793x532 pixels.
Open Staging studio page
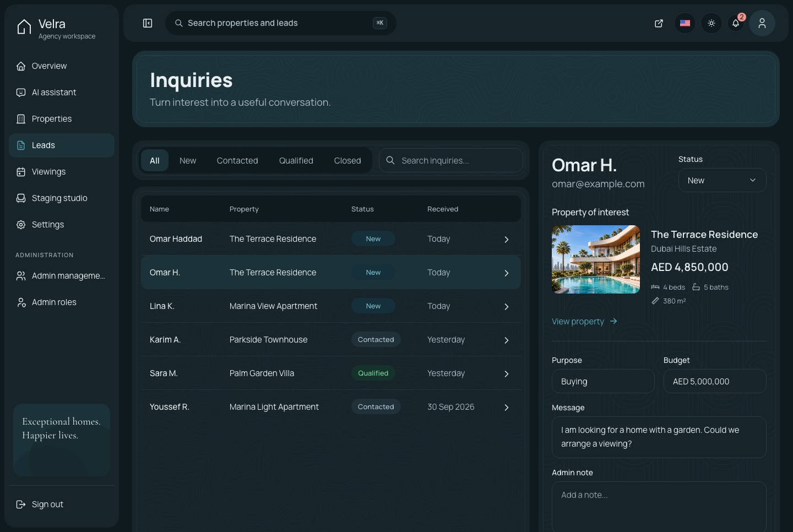coord(62,198)
